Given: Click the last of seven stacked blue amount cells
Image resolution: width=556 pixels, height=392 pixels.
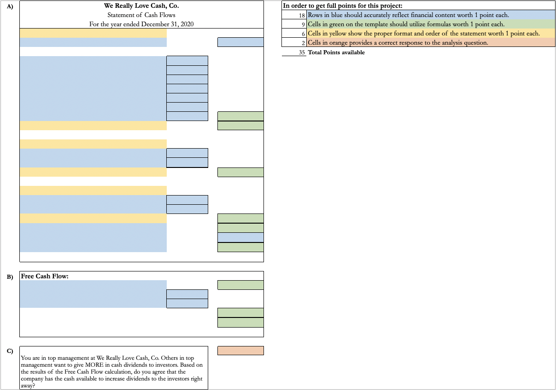Looking at the screenshot, I should click(187, 116).
